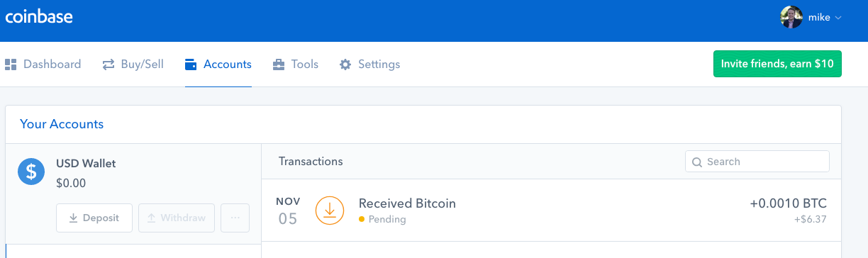This screenshot has height=258, width=868.
Task: Open mike's profile avatar
Action: point(791,18)
